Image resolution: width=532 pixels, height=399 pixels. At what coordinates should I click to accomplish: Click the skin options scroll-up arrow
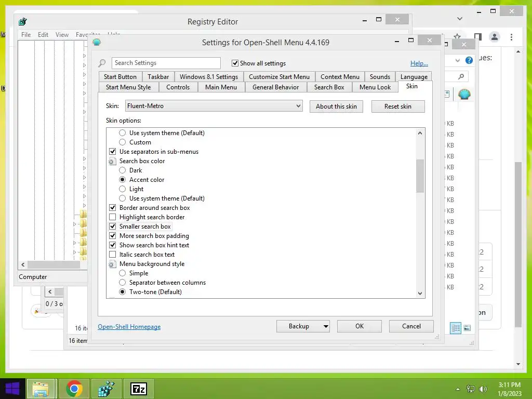click(420, 134)
